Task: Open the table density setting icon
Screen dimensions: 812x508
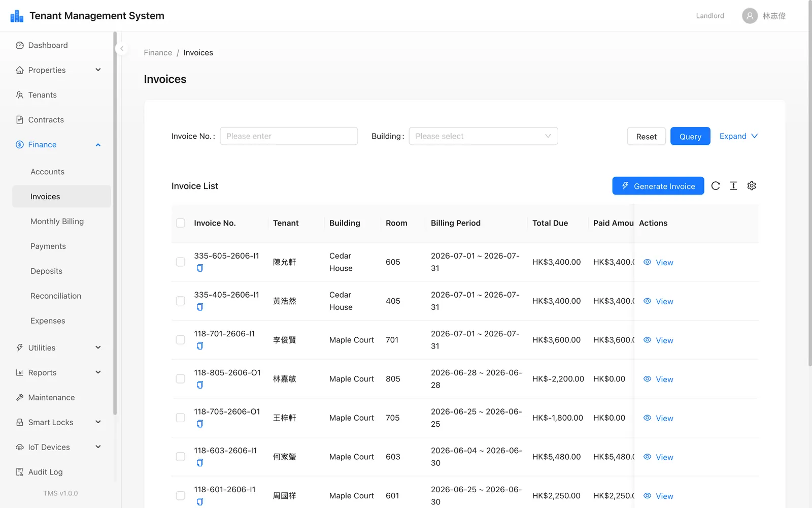Action: [x=733, y=186]
